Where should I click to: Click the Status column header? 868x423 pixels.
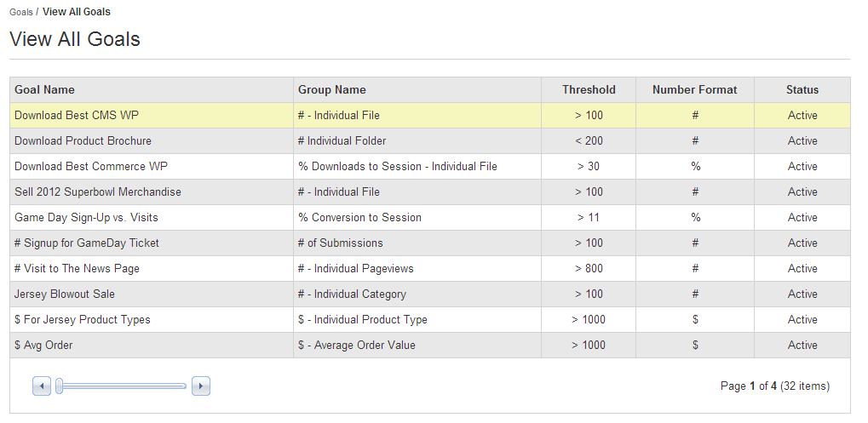coord(802,89)
